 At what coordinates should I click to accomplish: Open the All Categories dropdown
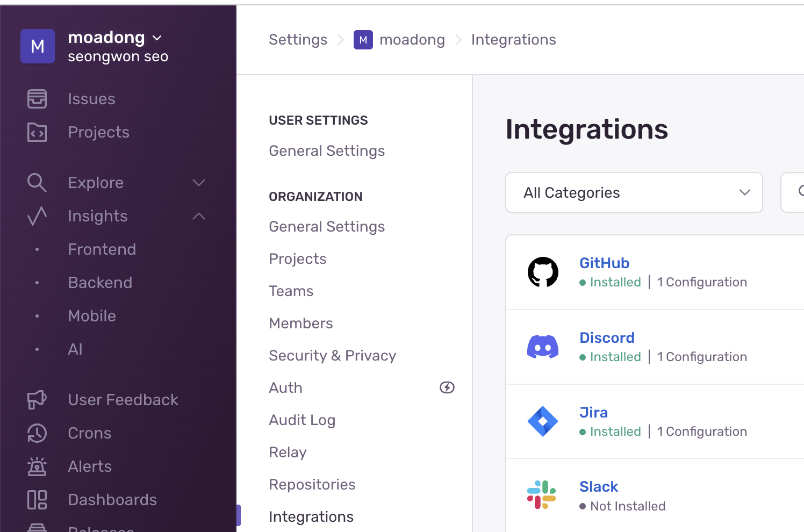click(634, 192)
